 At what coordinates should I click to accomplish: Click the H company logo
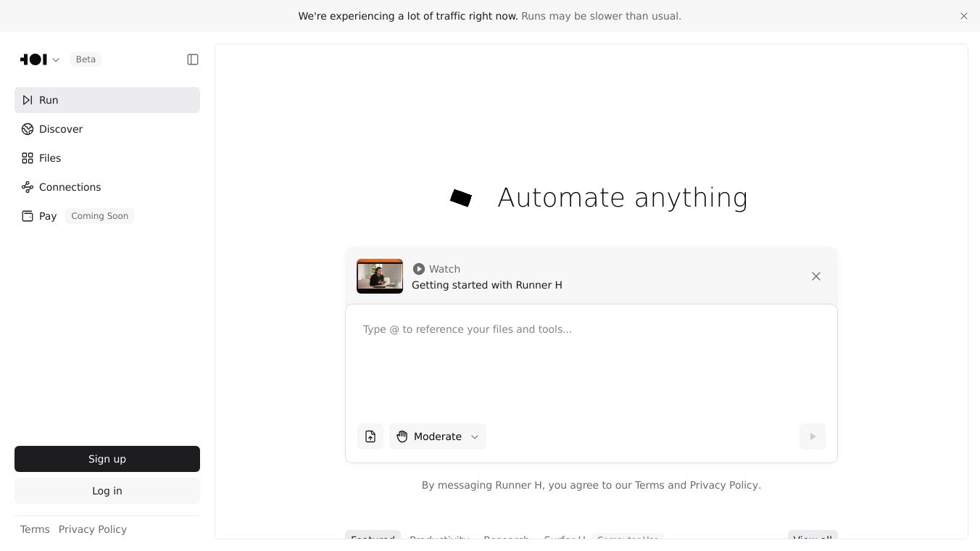click(33, 59)
